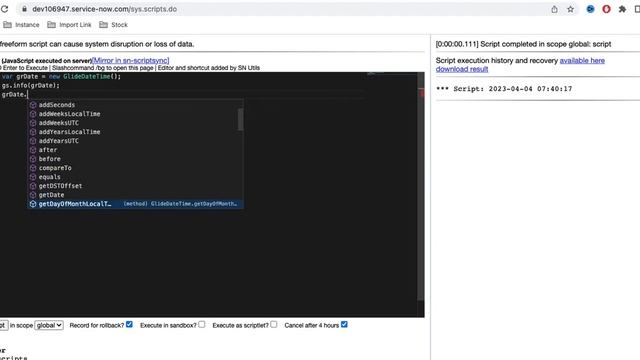Open the Extensions puzzle icon

tap(622, 9)
